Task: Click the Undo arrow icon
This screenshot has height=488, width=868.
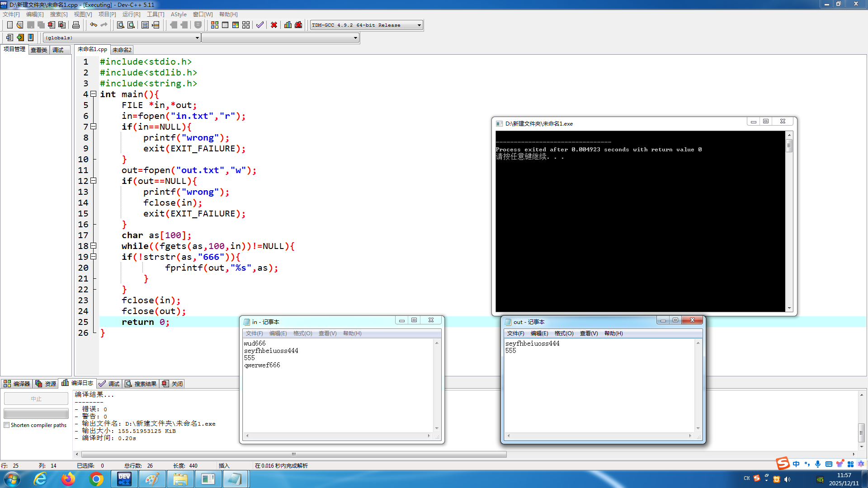Action: [93, 25]
